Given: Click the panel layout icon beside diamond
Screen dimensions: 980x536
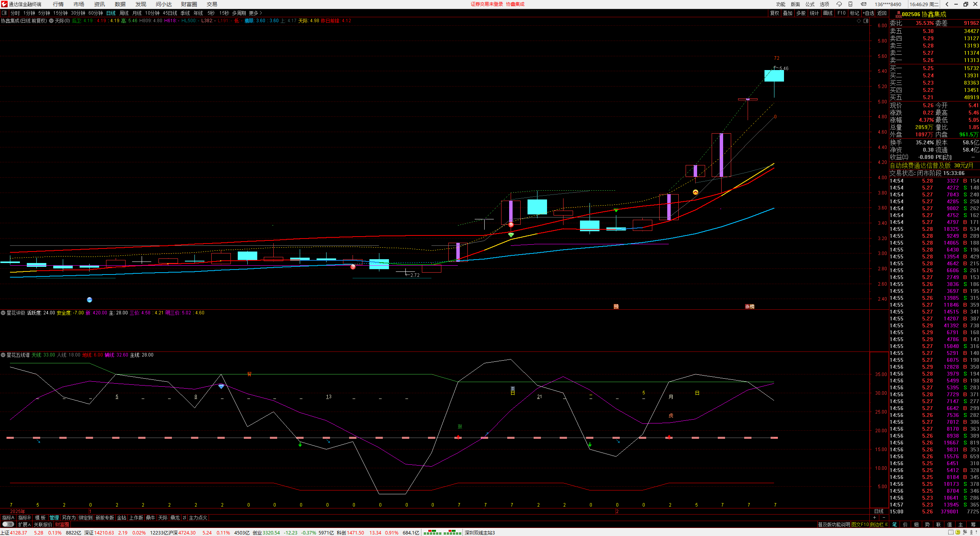Looking at the screenshot, I should (866, 21).
